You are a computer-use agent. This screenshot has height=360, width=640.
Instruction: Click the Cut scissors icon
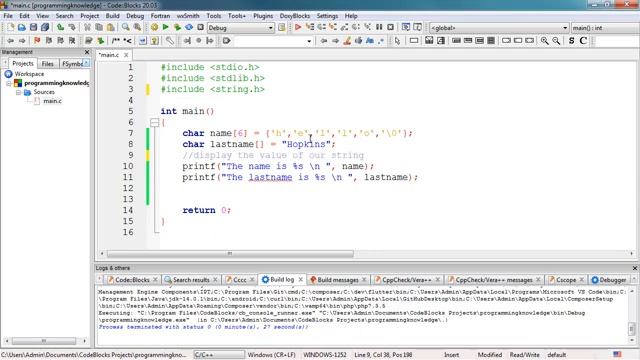point(87,27)
